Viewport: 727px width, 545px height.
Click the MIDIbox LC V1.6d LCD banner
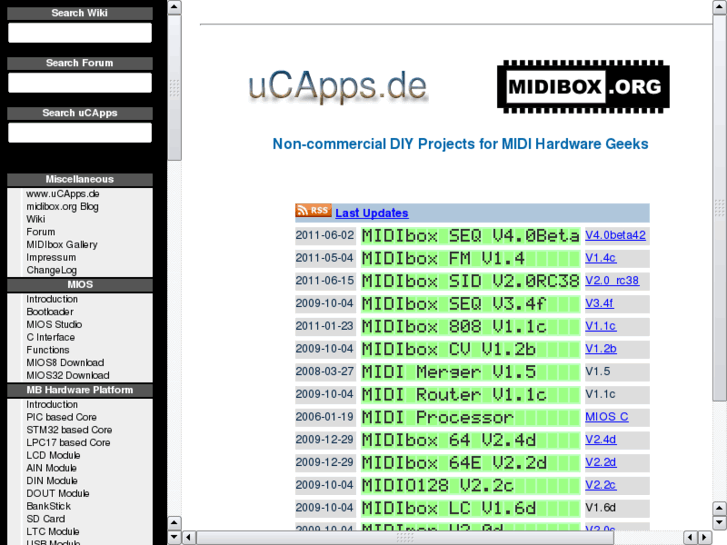click(x=470, y=508)
